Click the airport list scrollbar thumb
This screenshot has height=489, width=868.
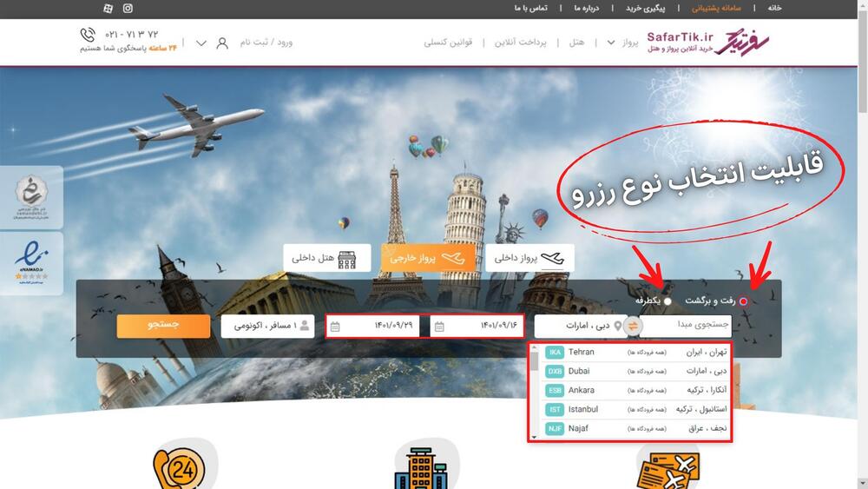tap(534, 361)
